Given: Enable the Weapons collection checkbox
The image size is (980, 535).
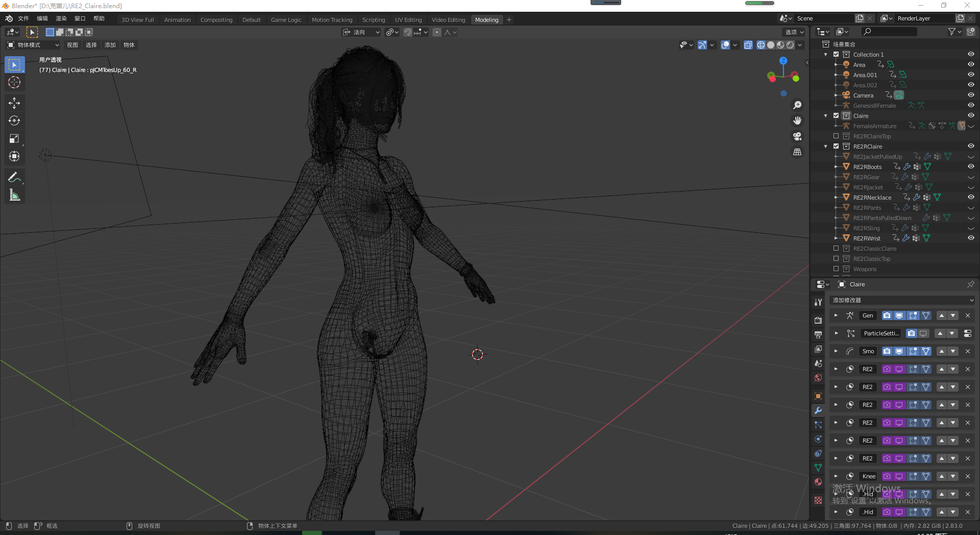Looking at the screenshot, I should (836, 269).
